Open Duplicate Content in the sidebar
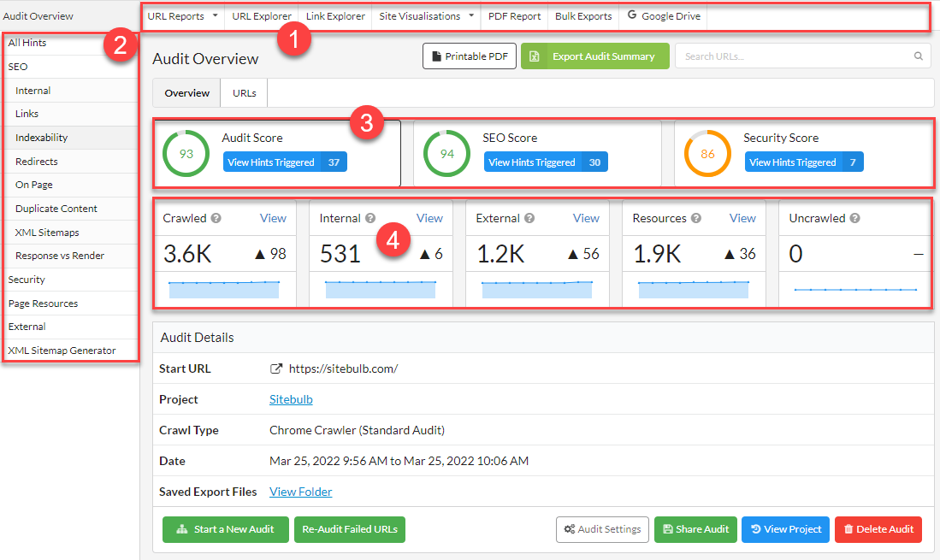This screenshot has width=940, height=560. tap(71, 209)
